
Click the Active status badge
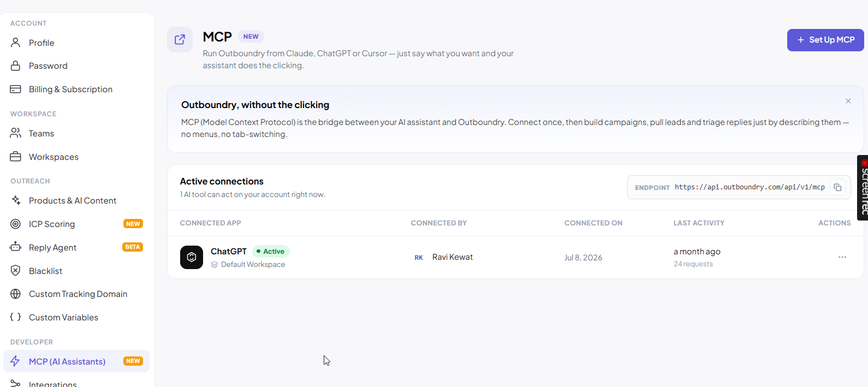(271, 251)
